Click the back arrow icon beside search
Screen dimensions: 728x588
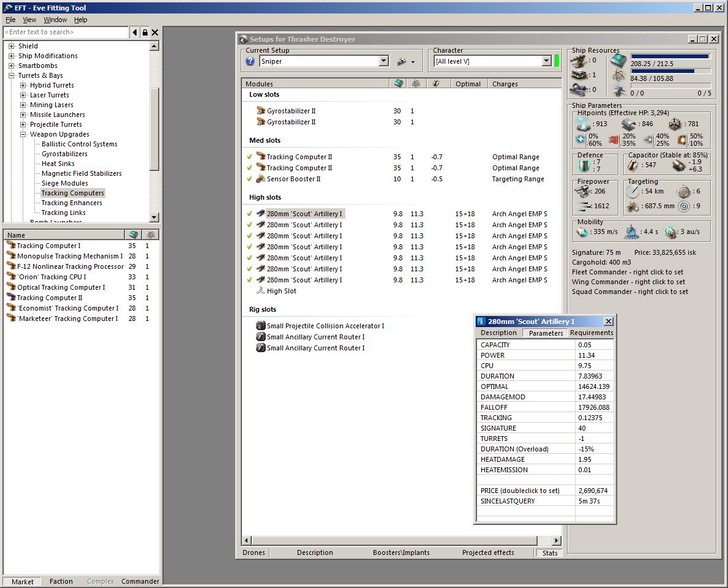tap(135, 32)
